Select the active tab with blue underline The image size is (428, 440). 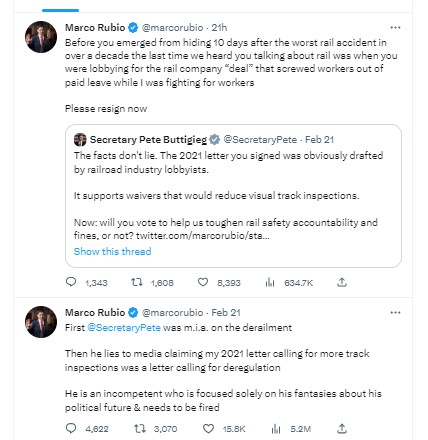tap(60, 7)
